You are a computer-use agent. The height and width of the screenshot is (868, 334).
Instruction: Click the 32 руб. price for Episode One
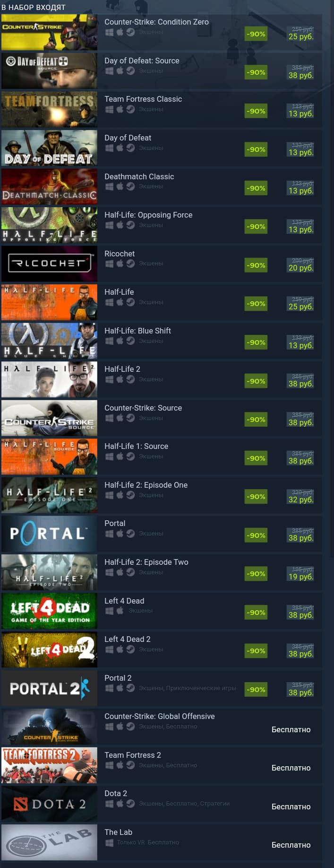[x=301, y=500]
